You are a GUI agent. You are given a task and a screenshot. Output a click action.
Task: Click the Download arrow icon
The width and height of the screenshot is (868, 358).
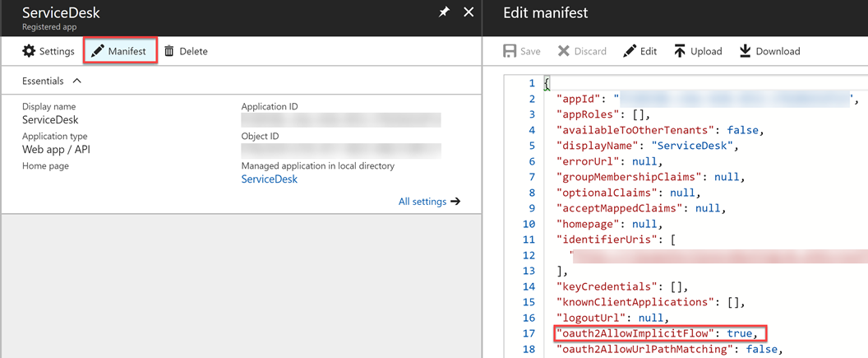coord(745,51)
